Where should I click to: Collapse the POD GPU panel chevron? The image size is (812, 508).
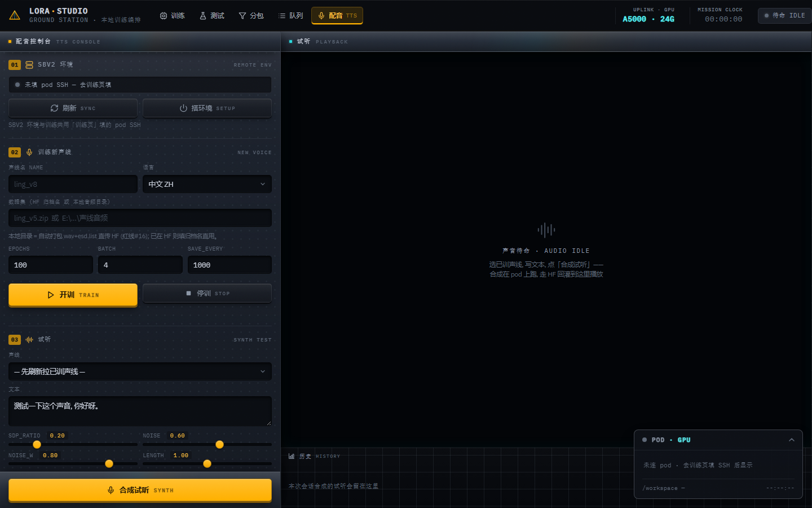click(792, 440)
